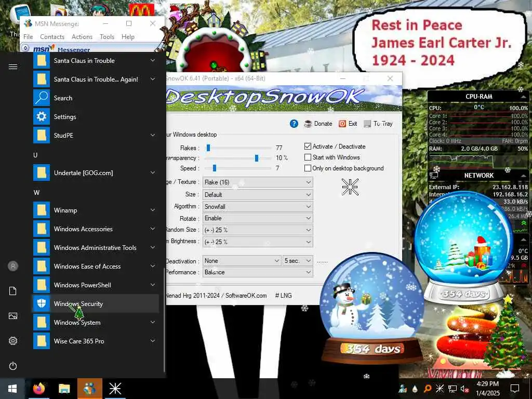
Task: Click the W letter header in Start menu
Action: (37, 192)
